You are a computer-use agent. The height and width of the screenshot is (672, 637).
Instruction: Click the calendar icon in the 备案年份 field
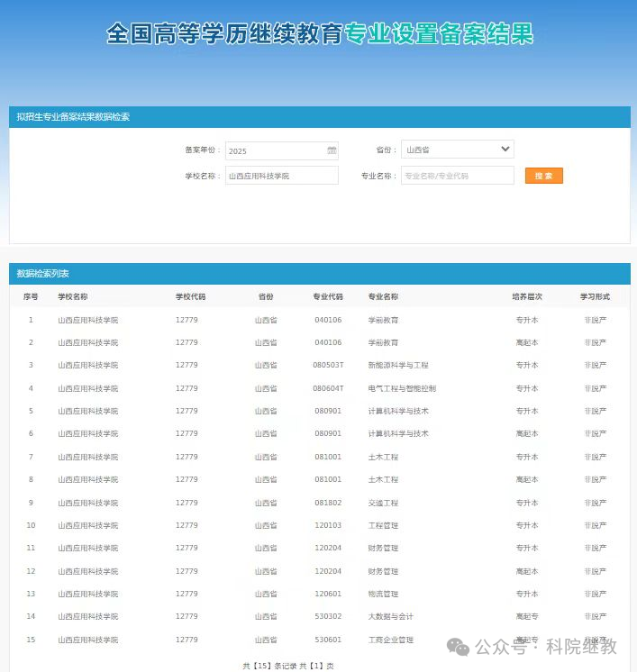pyautogui.click(x=332, y=150)
